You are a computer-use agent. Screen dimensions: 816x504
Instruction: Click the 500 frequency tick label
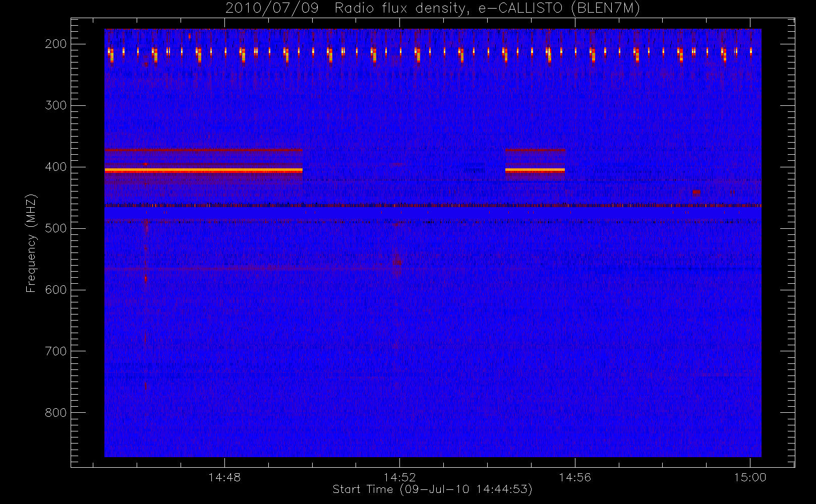[x=56, y=228]
